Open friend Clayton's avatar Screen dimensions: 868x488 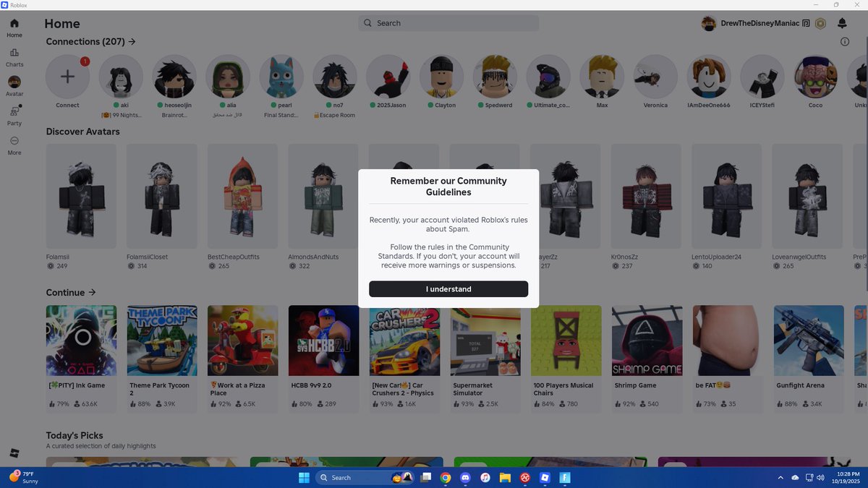coord(442,77)
